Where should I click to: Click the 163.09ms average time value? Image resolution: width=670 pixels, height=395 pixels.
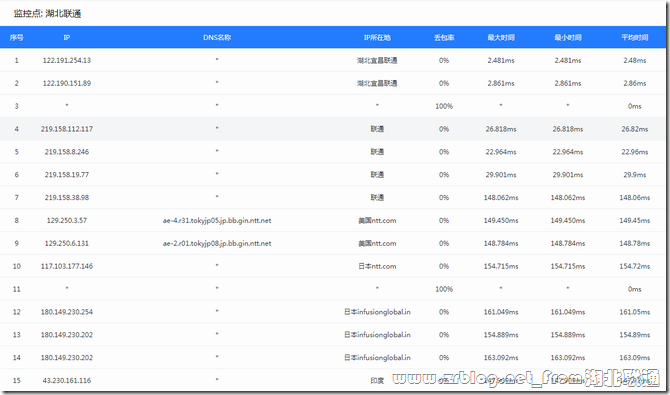(635, 358)
